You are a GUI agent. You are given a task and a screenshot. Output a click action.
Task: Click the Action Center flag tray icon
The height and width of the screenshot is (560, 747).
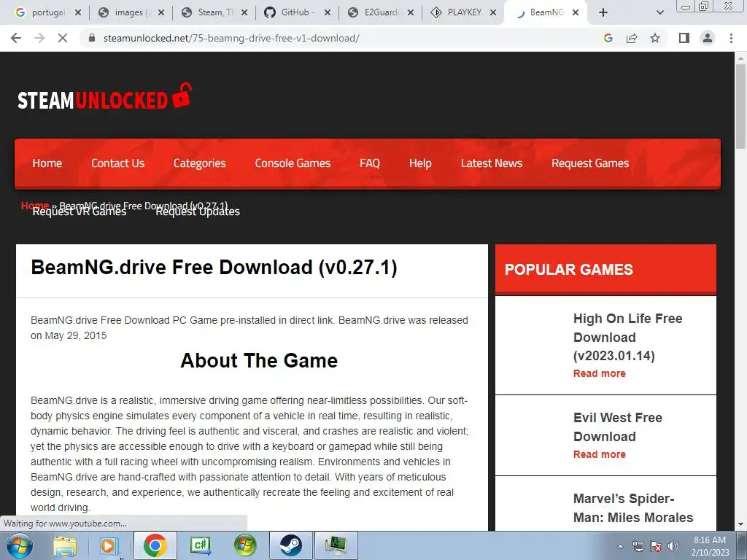tap(656, 546)
